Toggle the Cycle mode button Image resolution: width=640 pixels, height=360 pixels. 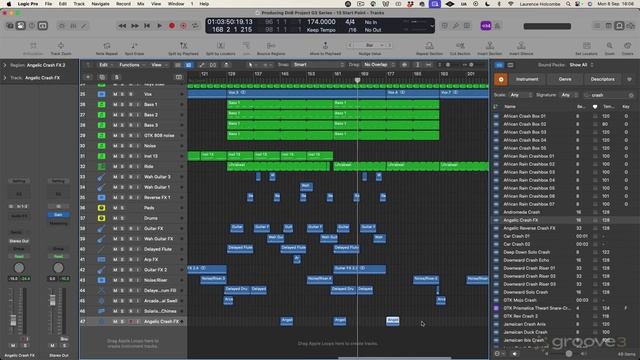pos(196,26)
